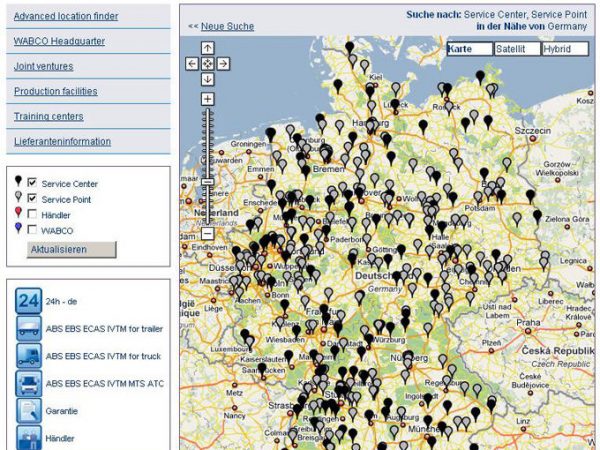Click the Händler icon in the service list

coord(29,437)
